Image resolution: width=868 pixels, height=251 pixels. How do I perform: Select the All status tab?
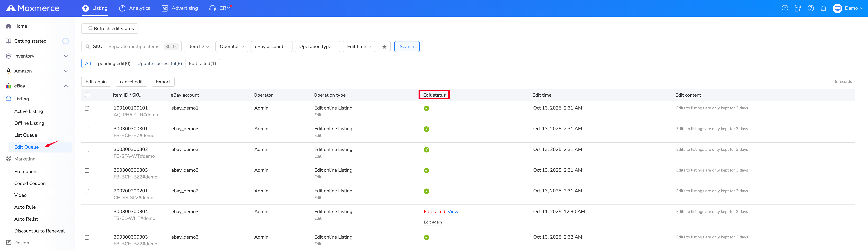tap(88, 63)
